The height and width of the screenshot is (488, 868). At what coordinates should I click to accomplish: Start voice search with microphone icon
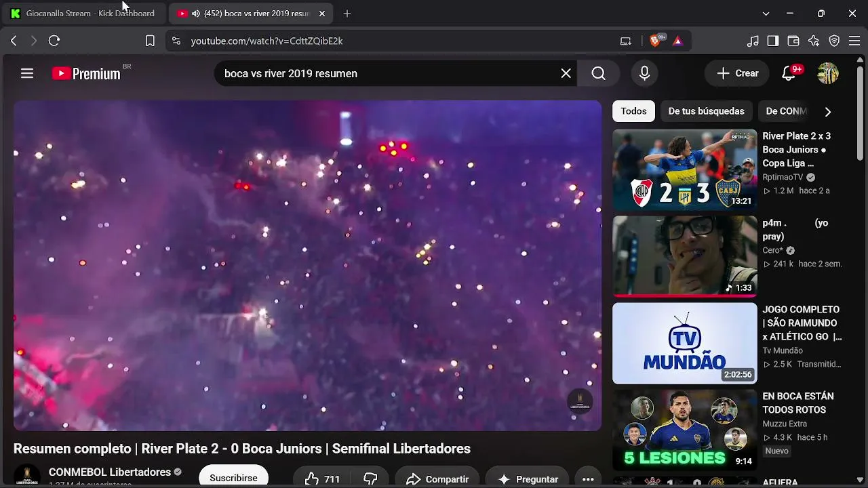click(644, 73)
